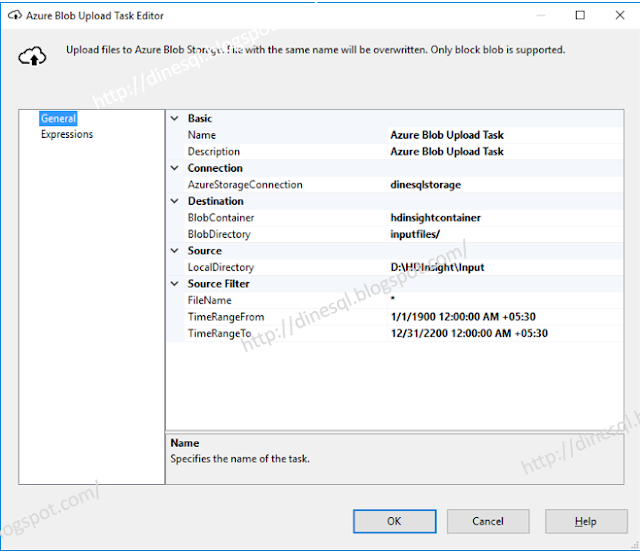640x552 pixels.
Task: Open the Expressions page in left pane
Action: 67,134
